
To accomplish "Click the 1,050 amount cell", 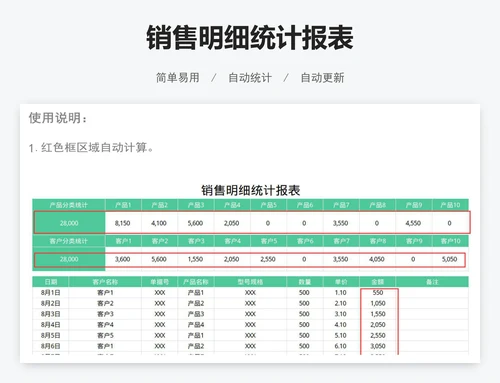I will [x=378, y=303].
